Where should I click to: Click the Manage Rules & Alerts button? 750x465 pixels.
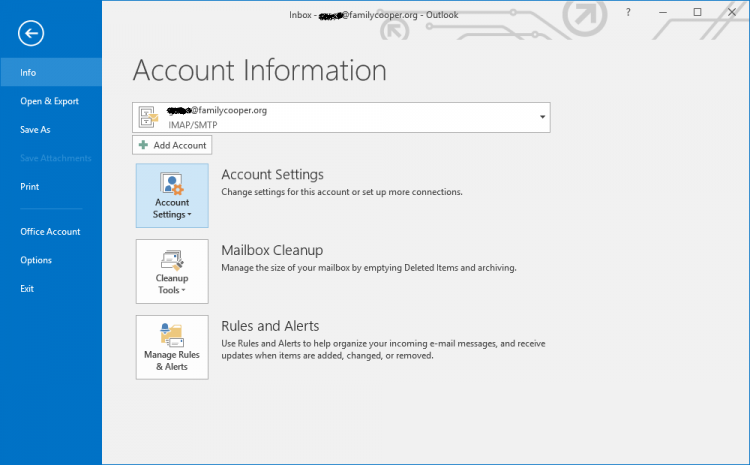[172, 347]
